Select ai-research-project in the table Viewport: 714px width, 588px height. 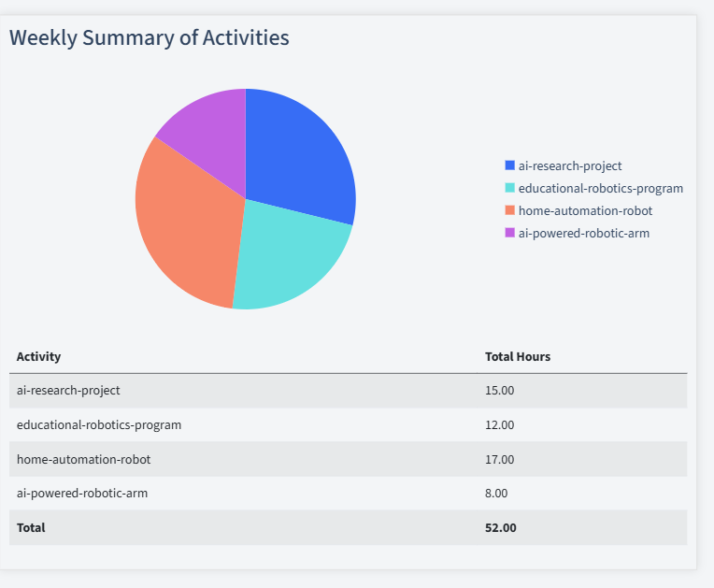pos(68,391)
